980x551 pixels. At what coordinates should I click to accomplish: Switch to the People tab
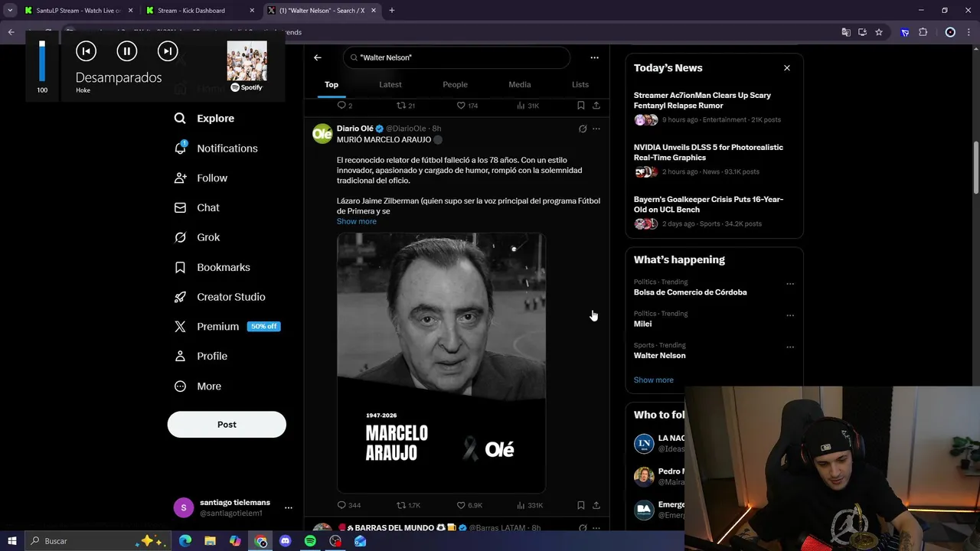pos(455,84)
